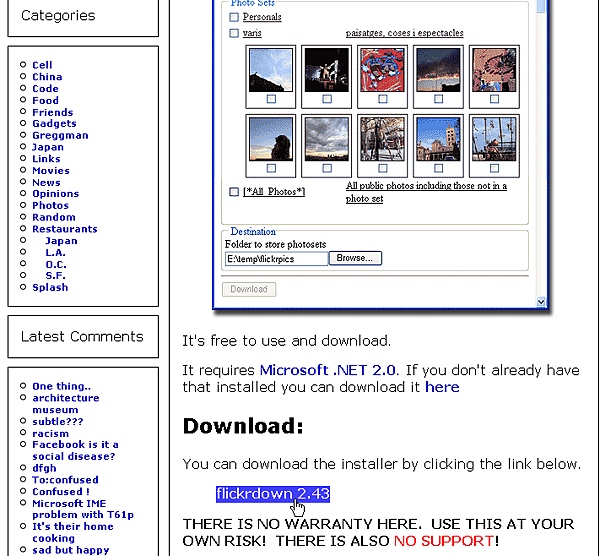Select the dark sunset clouds thumbnail
The width and height of the screenshot is (600, 556).
pyautogui.click(x=438, y=70)
